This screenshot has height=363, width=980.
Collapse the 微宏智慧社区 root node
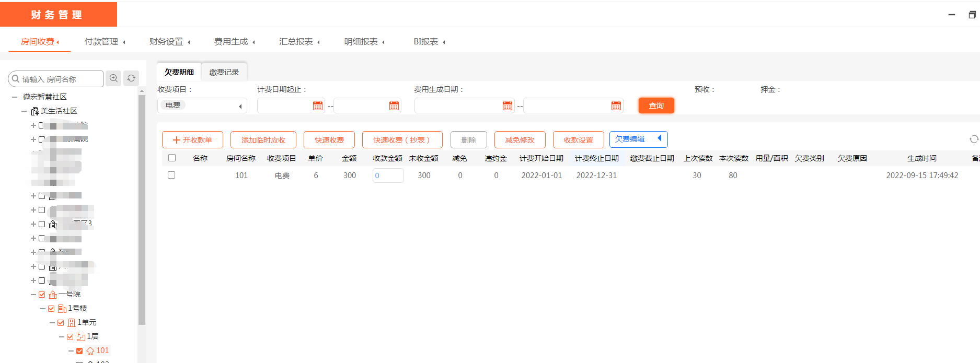[15, 97]
